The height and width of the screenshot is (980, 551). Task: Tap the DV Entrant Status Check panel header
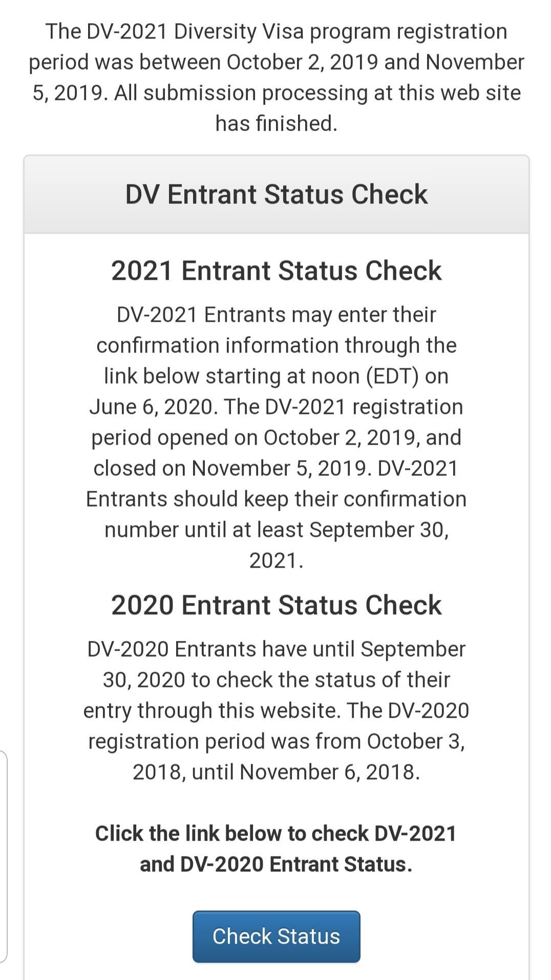tap(276, 195)
